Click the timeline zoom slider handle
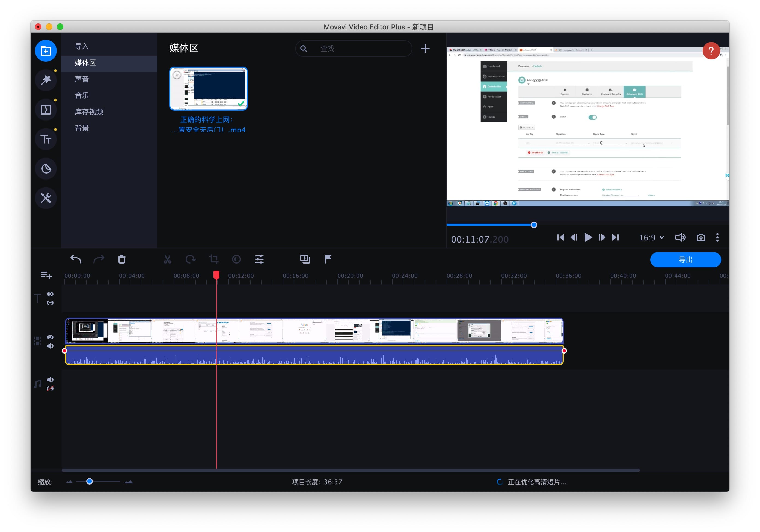This screenshot has width=760, height=532. click(x=89, y=481)
